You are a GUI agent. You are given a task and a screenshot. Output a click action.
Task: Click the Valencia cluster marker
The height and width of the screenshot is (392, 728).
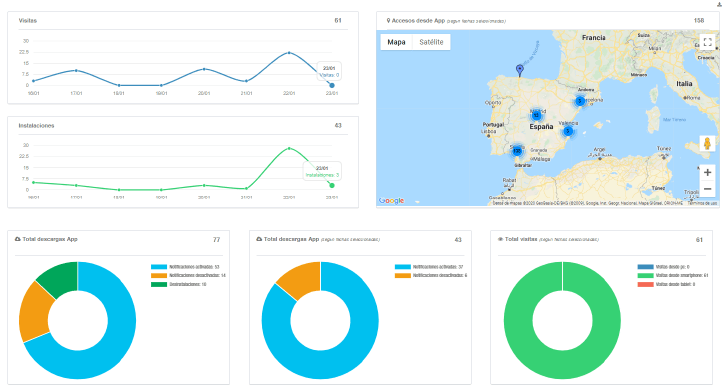(567, 131)
